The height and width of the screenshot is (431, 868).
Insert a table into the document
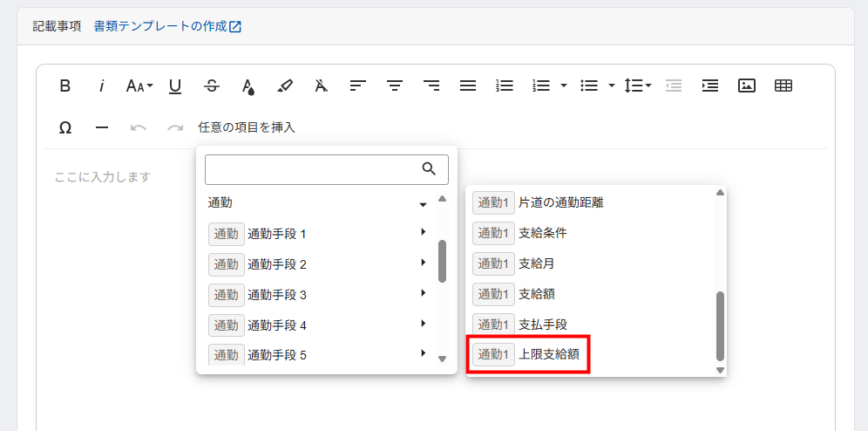coord(783,86)
